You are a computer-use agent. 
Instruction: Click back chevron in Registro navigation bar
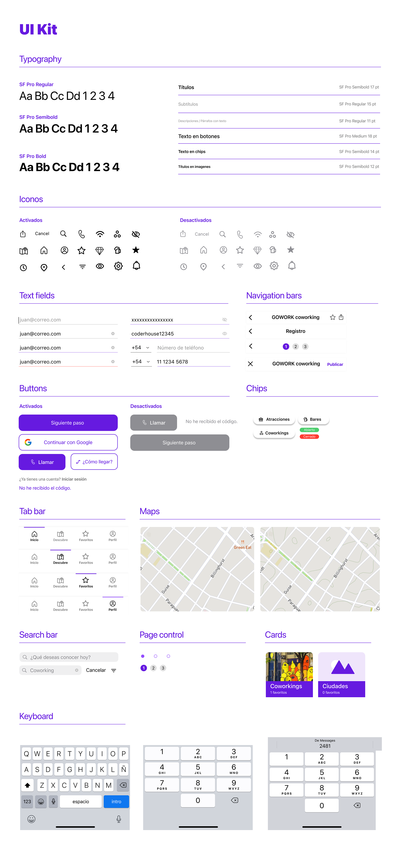250,331
